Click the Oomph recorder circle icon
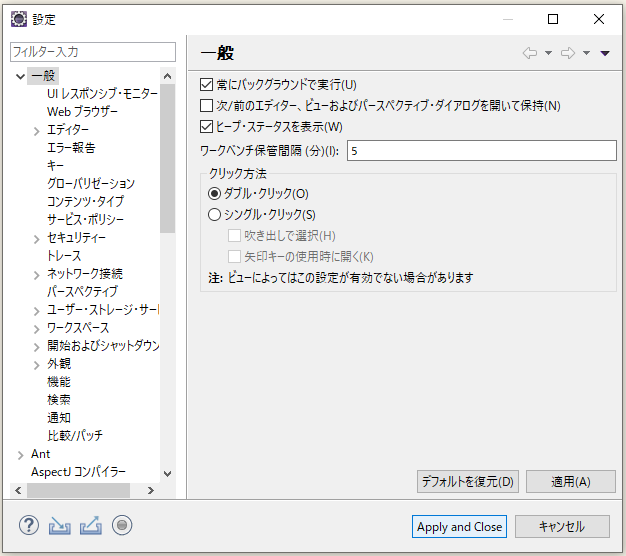The width and height of the screenshot is (626, 556). coord(122,525)
